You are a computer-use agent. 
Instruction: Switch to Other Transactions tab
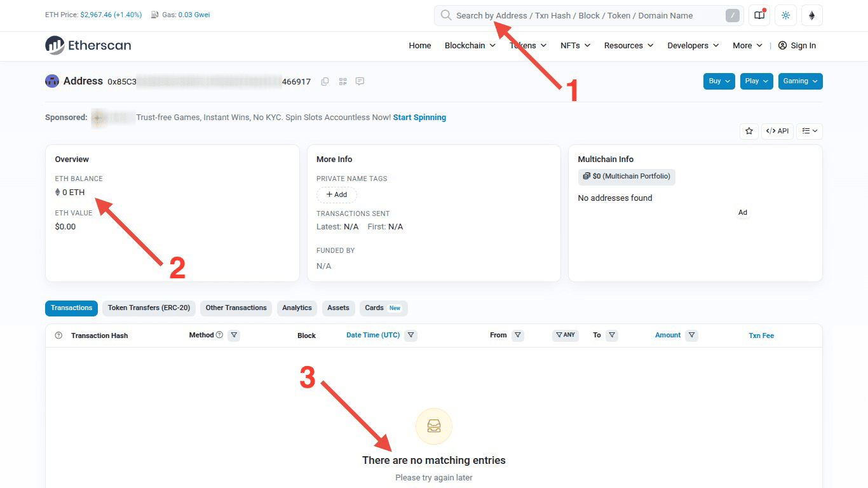236,308
